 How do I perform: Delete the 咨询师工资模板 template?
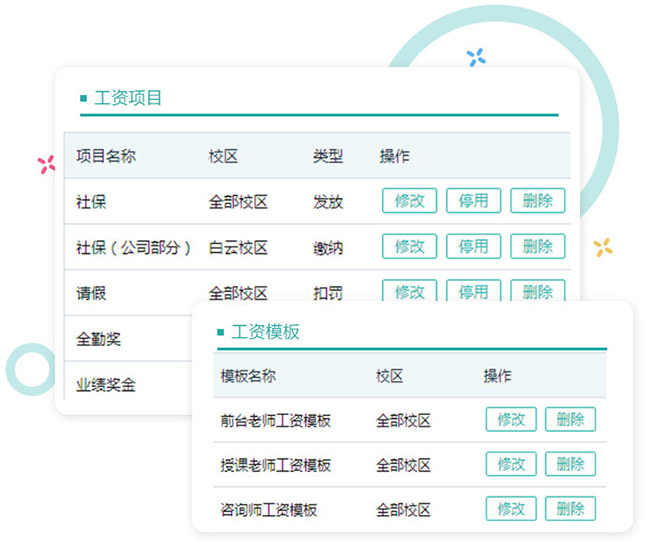point(570,509)
